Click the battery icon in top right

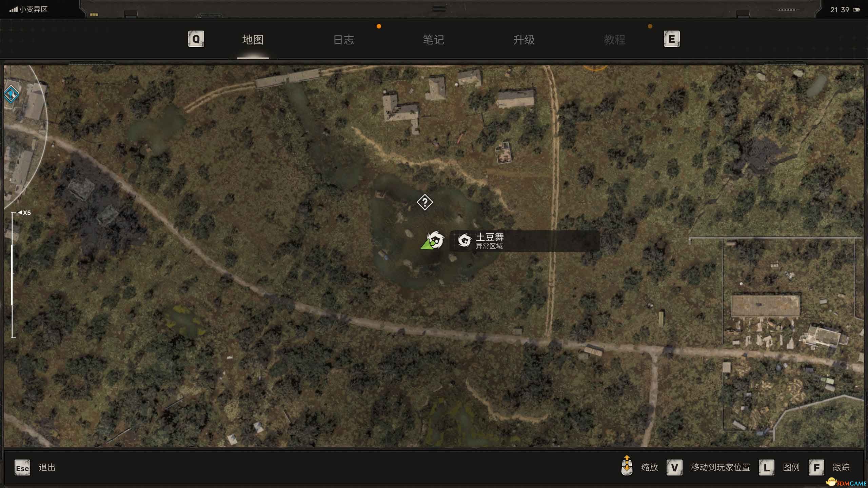(857, 10)
